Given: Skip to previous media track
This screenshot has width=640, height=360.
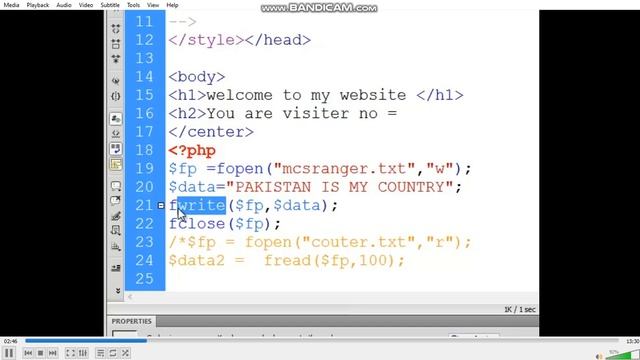Looking at the screenshot, I should click(28, 353).
